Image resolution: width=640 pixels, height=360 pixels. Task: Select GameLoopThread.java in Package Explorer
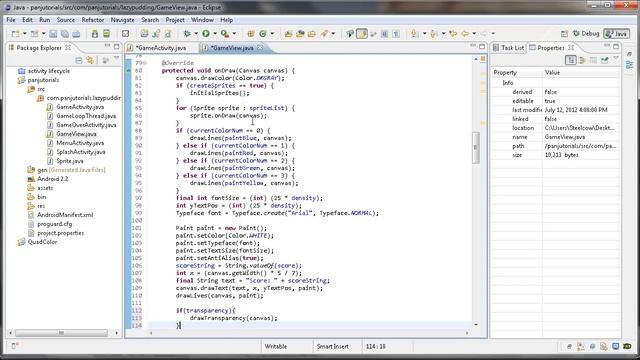pos(86,116)
